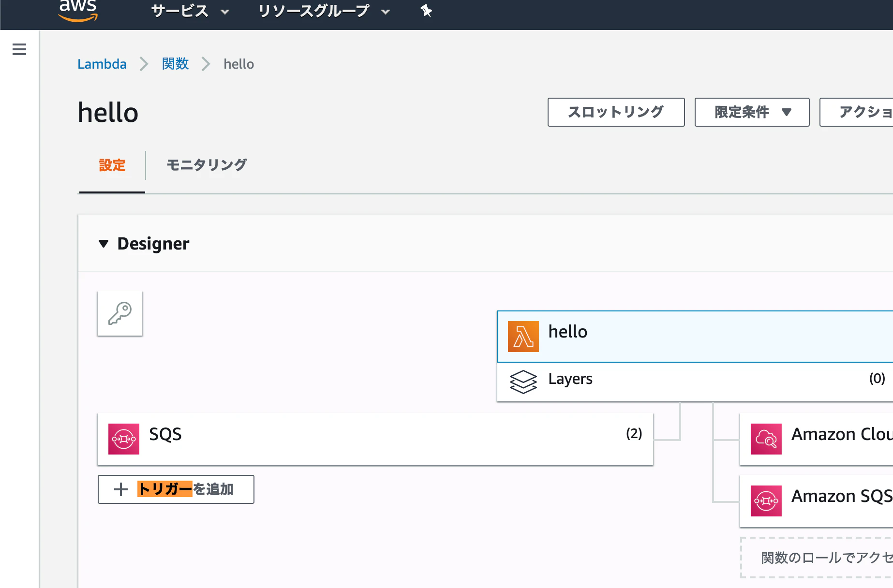Click the スロットリング button
This screenshot has height=588, width=893.
click(x=616, y=112)
